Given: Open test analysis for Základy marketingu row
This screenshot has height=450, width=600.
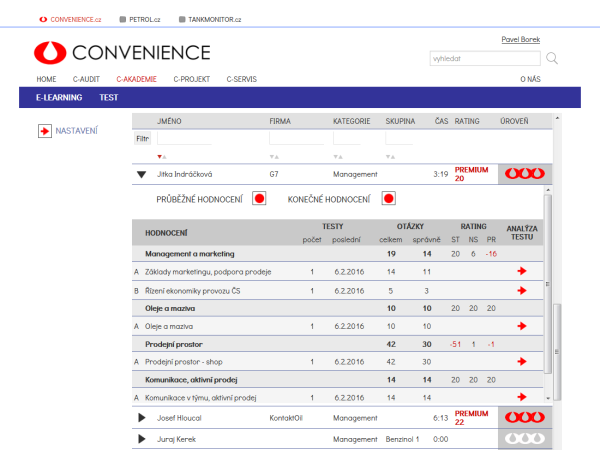Looking at the screenshot, I should tap(522, 271).
